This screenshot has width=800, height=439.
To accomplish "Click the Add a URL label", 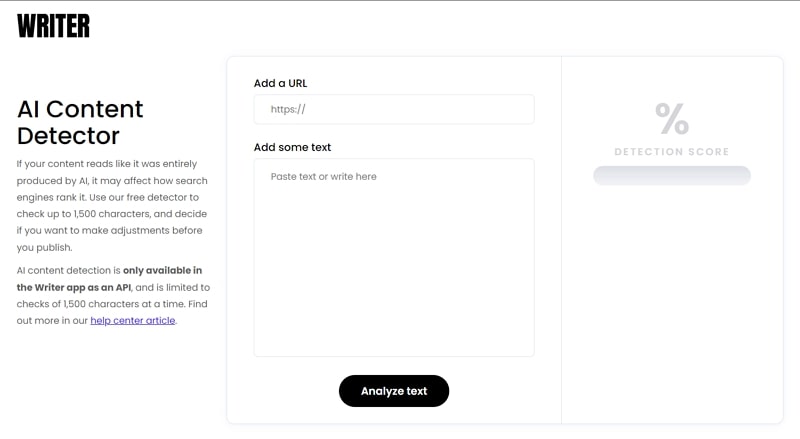I will pyautogui.click(x=281, y=83).
